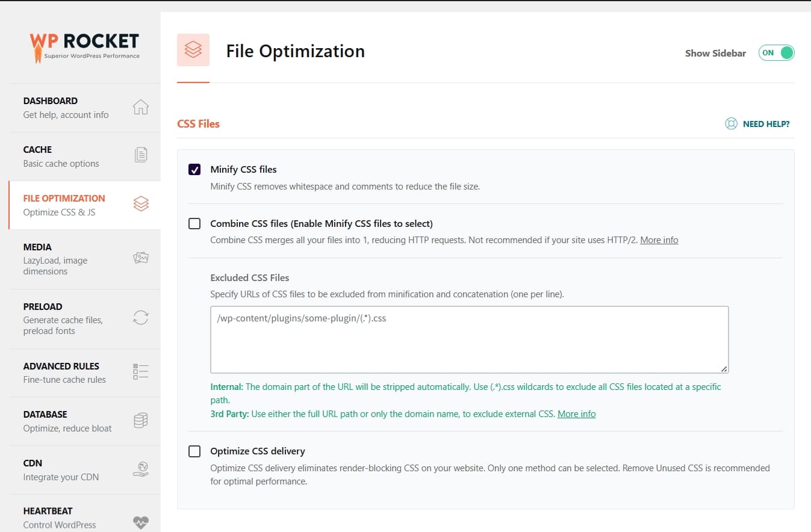Click inside the Excluded CSS Files textarea

click(469, 340)
